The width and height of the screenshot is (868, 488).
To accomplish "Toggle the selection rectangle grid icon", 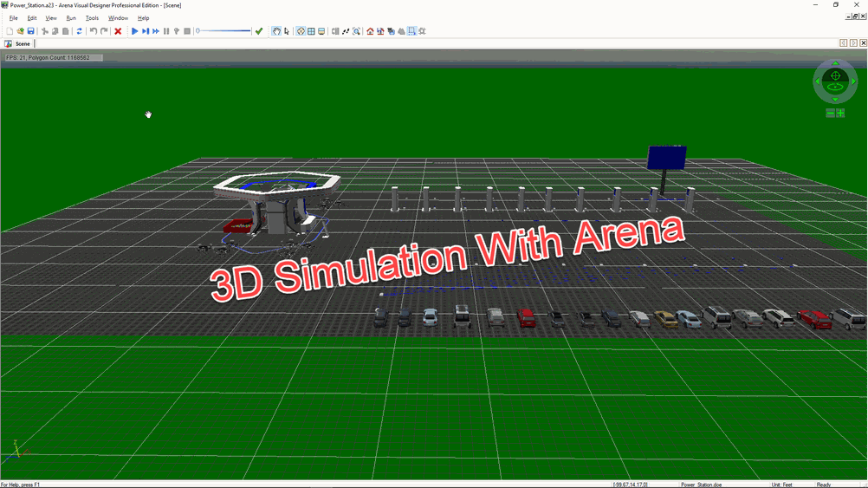I will pyautogui.click(x=411, y=31).
